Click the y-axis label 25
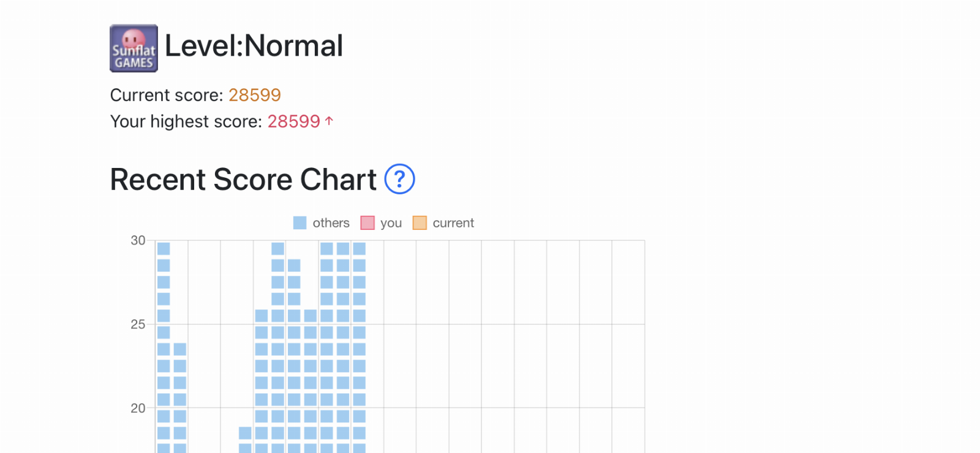Viewport: 980px width, 453px height. point(138,324)
